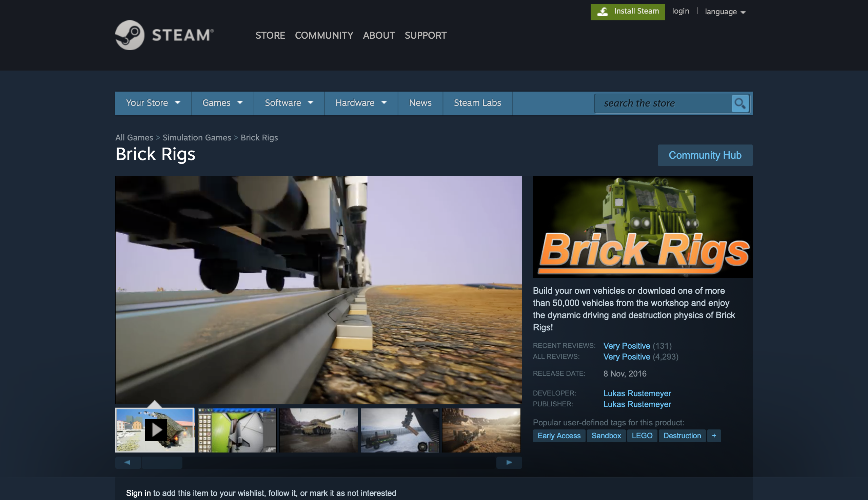
Task: Go to STORE in top navigation
Action: point(270,35)
